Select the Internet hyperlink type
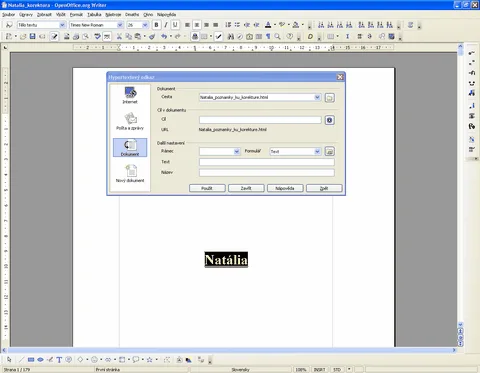The image size is (480, 373). 130,95
